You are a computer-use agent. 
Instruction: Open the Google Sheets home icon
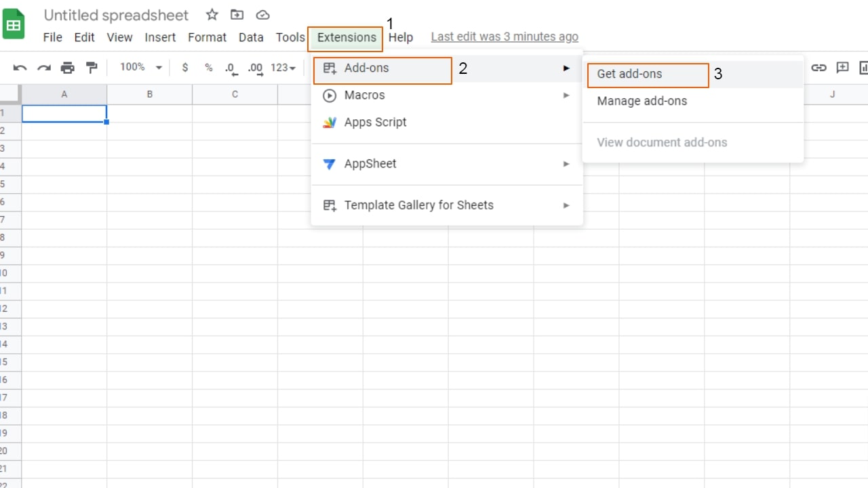pos(14,25)
